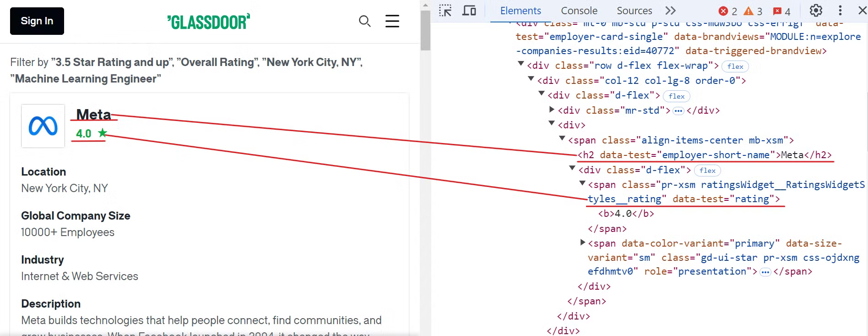Click ellipsis in the mr-std div

click(678, 111)
